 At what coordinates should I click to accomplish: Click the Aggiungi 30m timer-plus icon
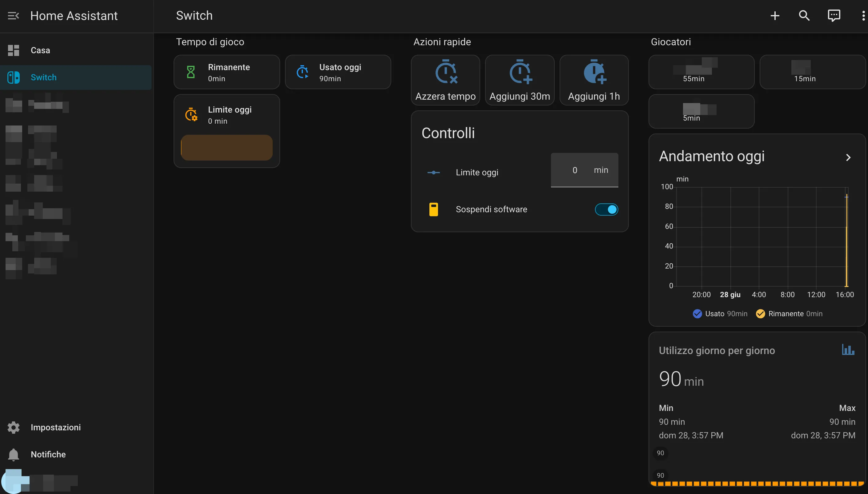tap(520, 72)
